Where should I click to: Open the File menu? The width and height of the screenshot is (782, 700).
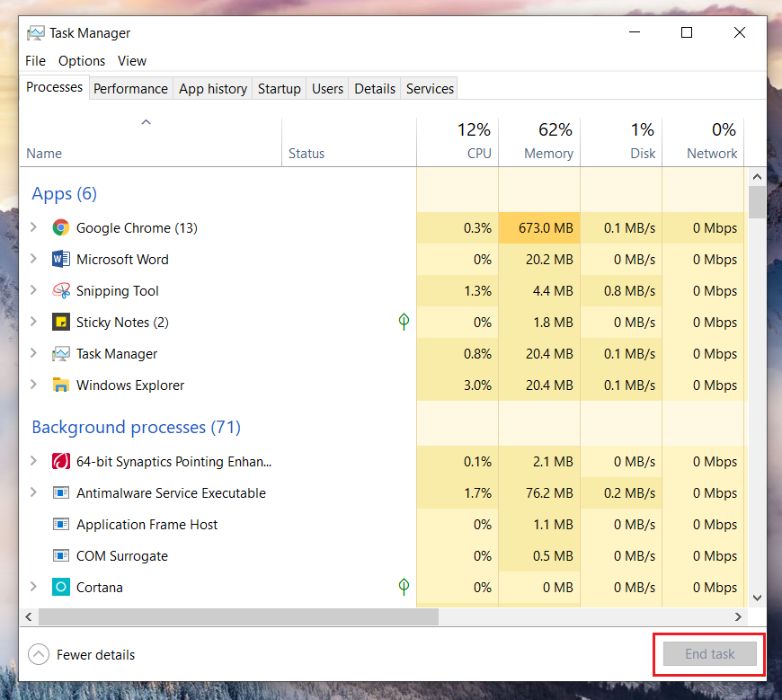35,61
